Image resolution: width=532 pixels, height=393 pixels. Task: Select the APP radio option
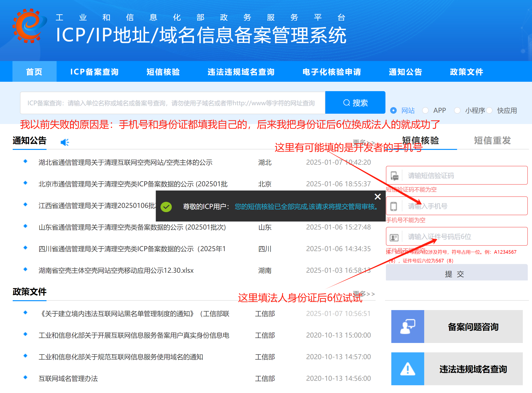coord(425,110)
